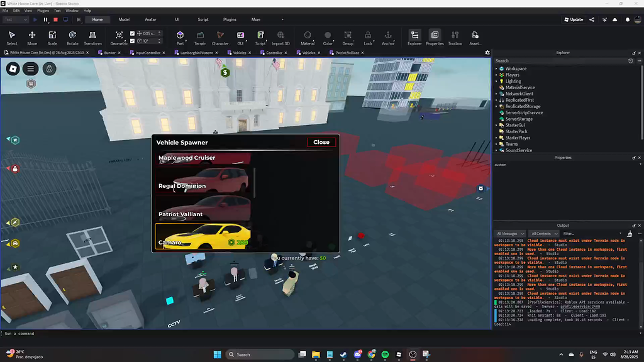Click the Run a command bar
This screenshot has width=644, height=362.
[246, 334]
